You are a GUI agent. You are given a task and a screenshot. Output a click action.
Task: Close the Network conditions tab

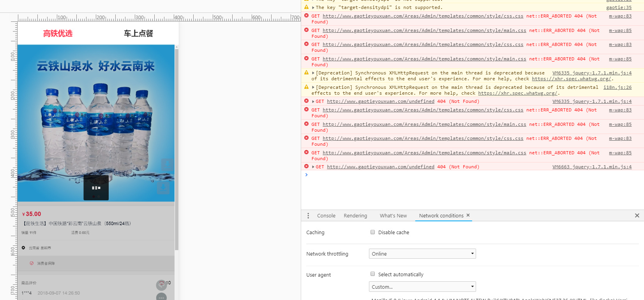pos(468,215)
